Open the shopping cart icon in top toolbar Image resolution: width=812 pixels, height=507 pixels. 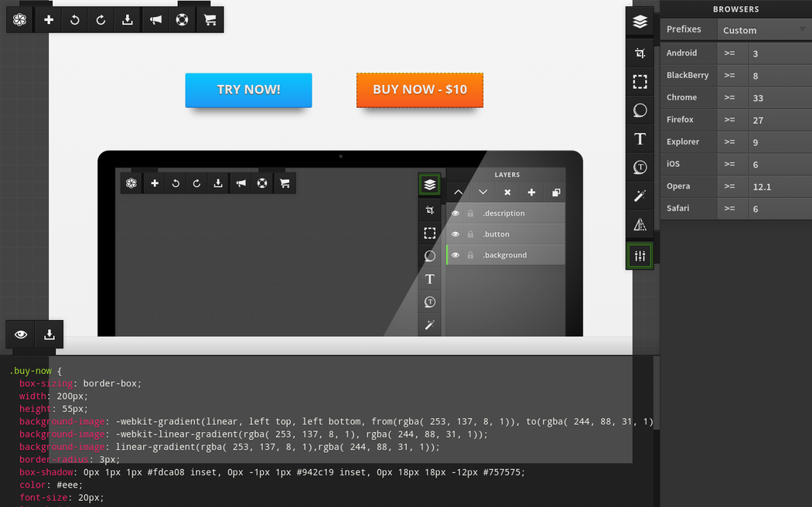(210, 20)
